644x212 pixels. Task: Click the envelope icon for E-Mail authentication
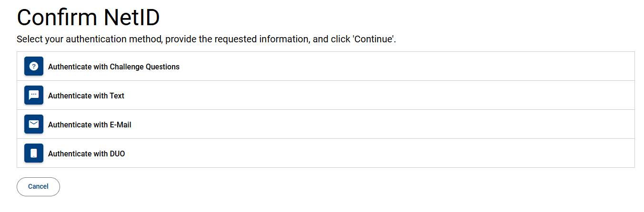(x=34, y=125)
